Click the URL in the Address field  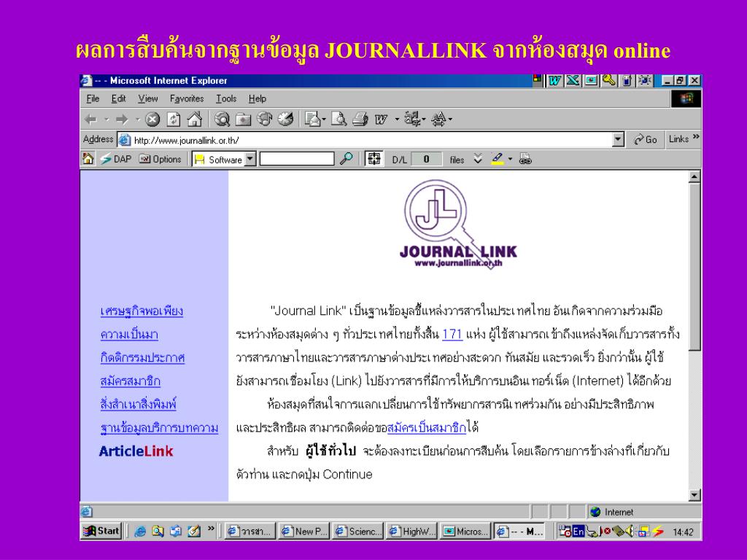(x=186, y=140)
